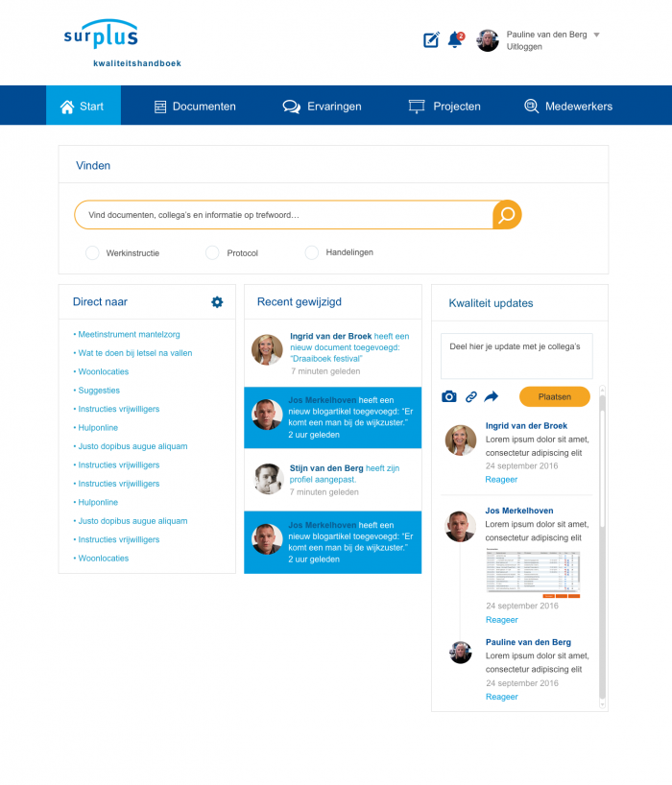The image size is (672, 785).
Task: Click Stijn van den Berg's avatar
Action: 269,479
